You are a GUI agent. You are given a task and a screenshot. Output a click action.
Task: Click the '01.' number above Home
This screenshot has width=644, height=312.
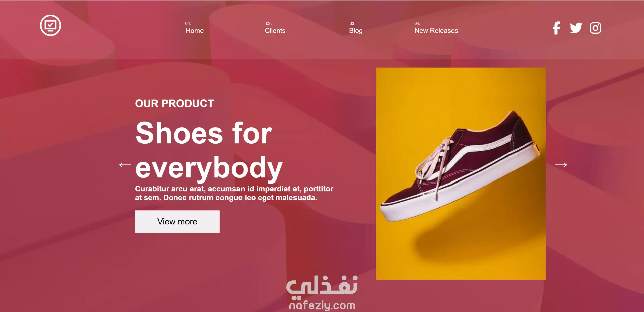coord(188,23)
